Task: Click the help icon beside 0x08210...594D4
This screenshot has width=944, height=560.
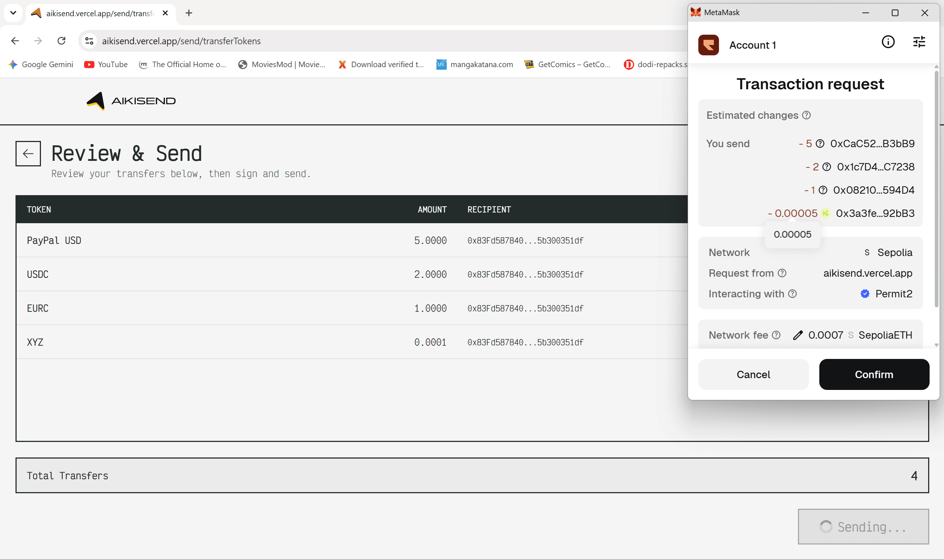Action: click(x=823, y=190)
